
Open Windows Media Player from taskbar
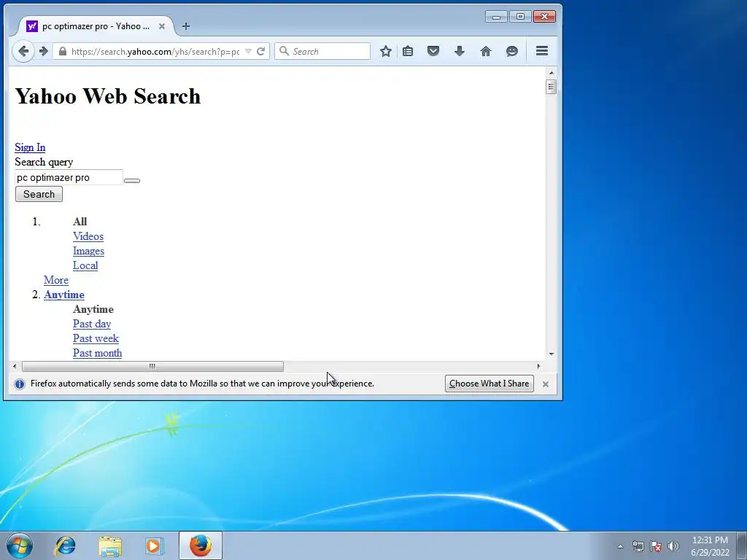(x=154, y=545)
